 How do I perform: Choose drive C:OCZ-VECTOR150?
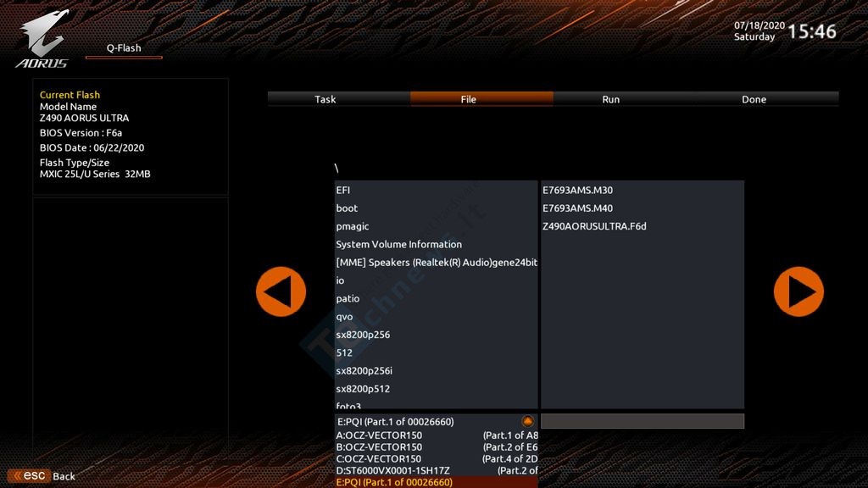pyautogui.click(x=437, y=458)
